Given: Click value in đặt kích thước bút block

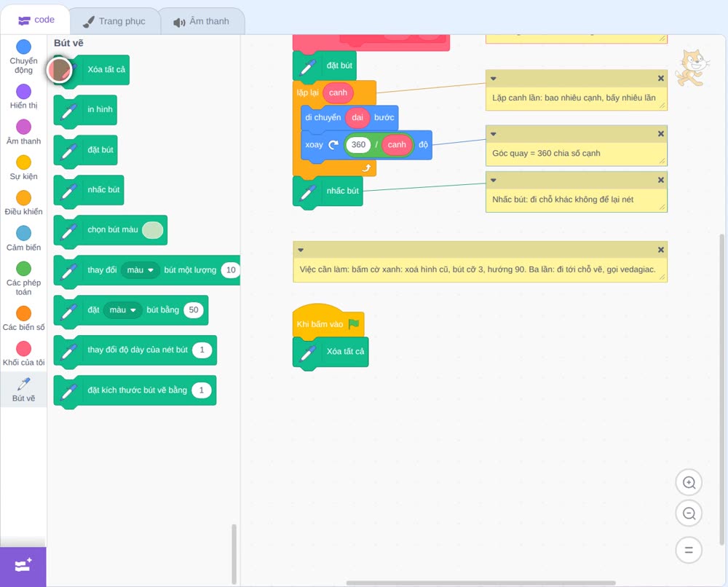Looking at the screenshot, I should (202, 390).
